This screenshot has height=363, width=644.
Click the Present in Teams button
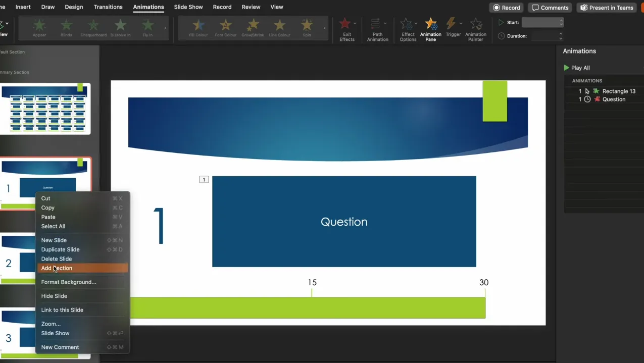pyautogui.click(x=607, y=8)
